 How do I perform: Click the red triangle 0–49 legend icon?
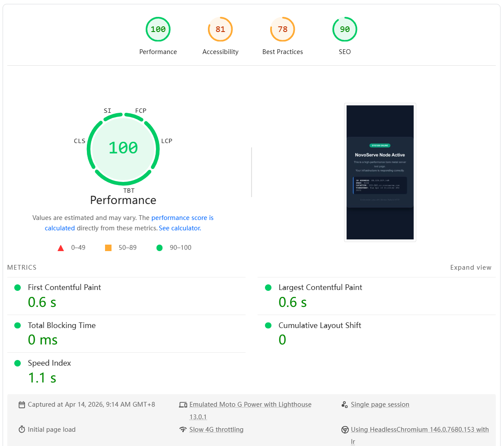tap(61, 248)
